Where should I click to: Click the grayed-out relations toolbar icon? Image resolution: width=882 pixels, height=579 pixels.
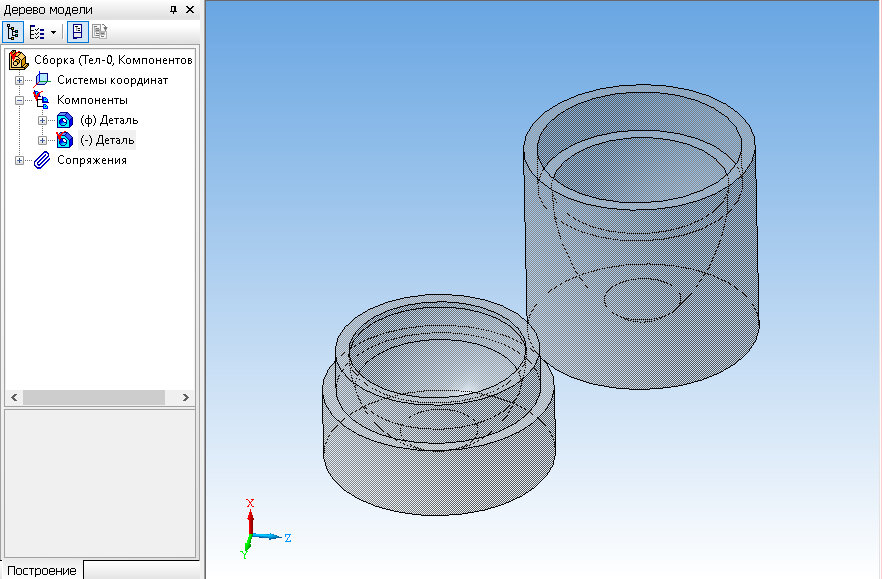tap(100, 32)
